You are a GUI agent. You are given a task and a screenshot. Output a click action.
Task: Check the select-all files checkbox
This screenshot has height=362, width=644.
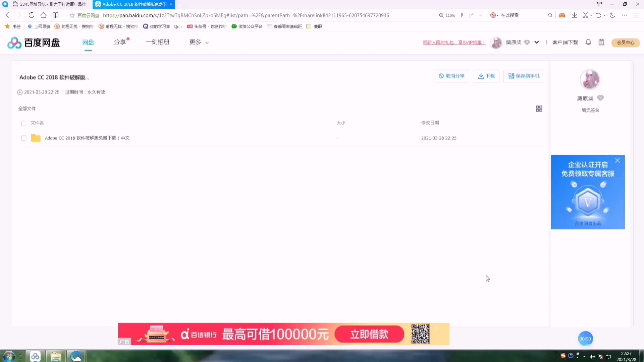[23, 123]
